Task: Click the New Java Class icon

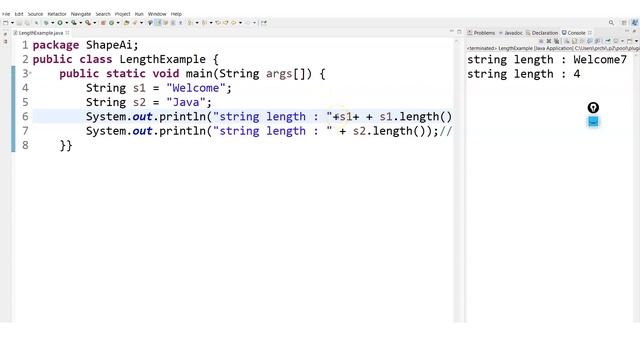Action: click(111, 23)
